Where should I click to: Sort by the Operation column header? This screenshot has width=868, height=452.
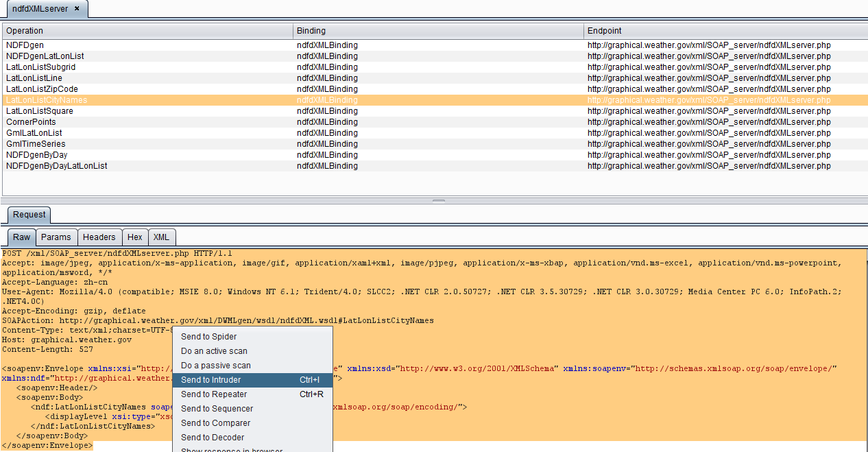147,31
